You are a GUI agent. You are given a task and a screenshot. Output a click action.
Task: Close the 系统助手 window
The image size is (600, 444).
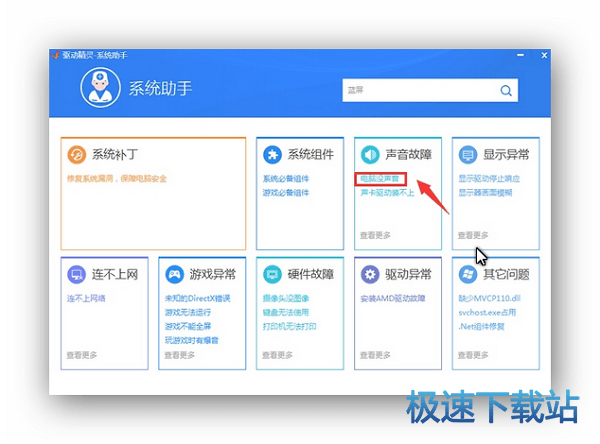tap(544, 56)
